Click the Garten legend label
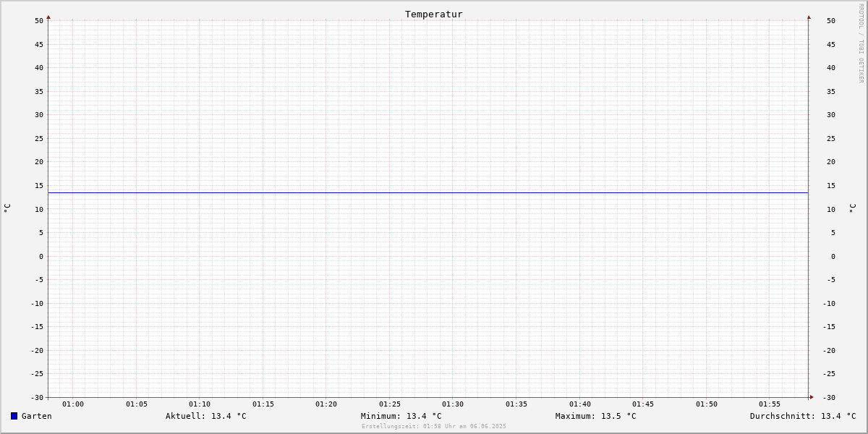Screen dimensions: 868x434 click(37, 416)
